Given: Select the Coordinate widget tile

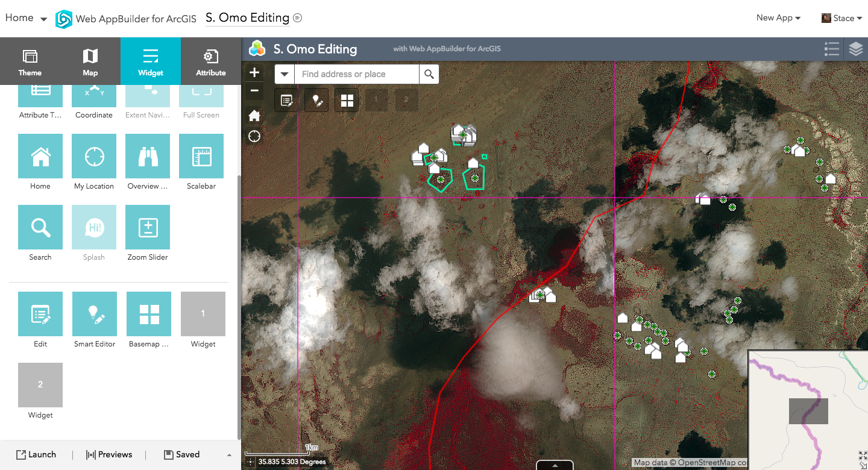Looking at the screenshot, I should pyautogui.click(x=94, y=96).
